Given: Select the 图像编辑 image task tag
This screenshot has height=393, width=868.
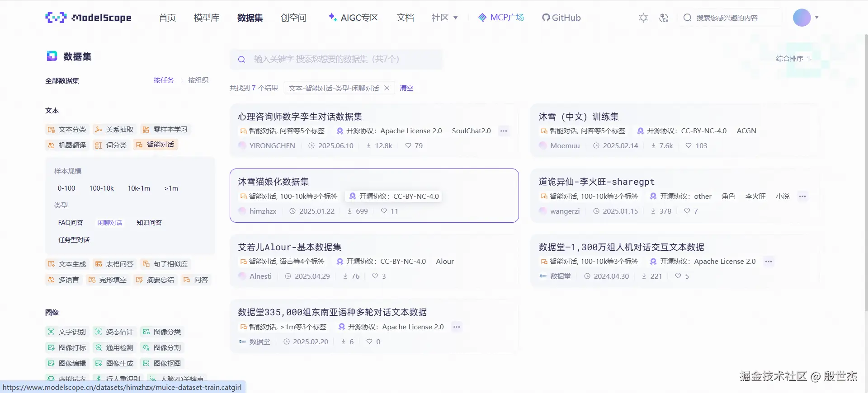Looking at the screenshot, I should [67, 364].
